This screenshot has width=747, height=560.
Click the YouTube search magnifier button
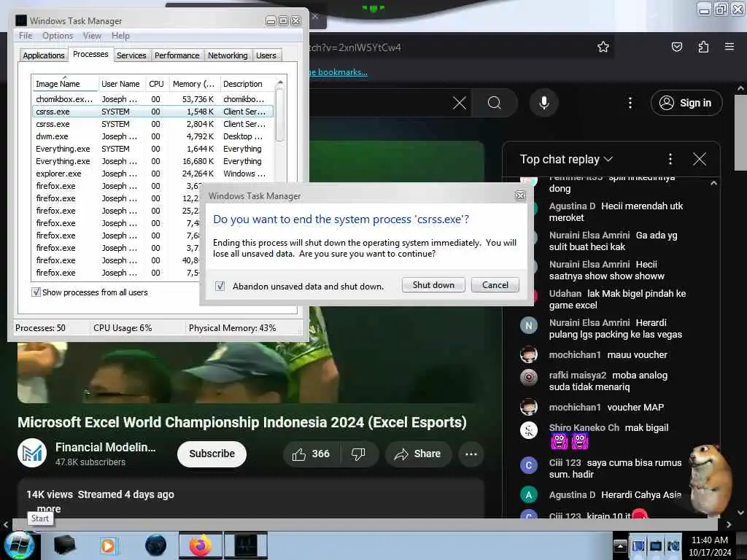(495, 103)
